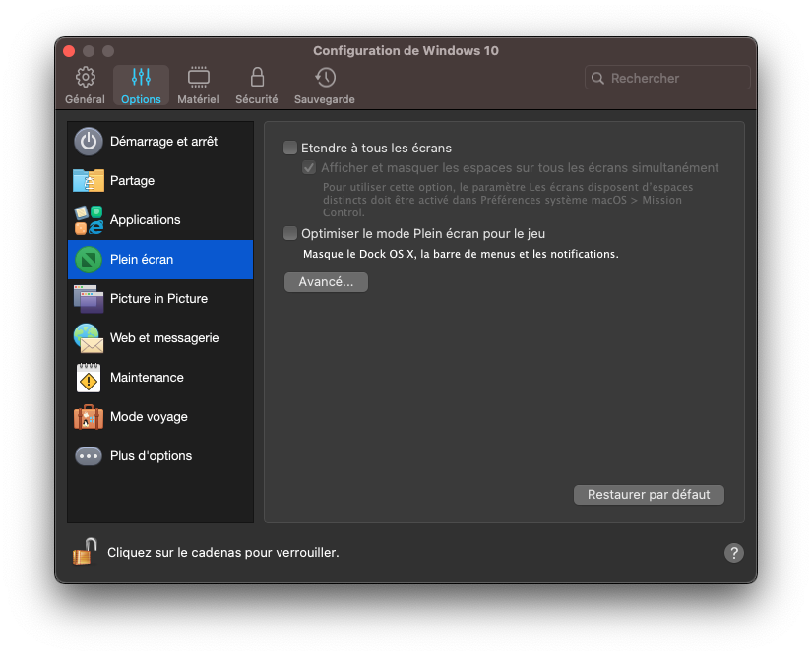Select the Maintenance warning icon
The image size is (812, 656).
[89, 377]
